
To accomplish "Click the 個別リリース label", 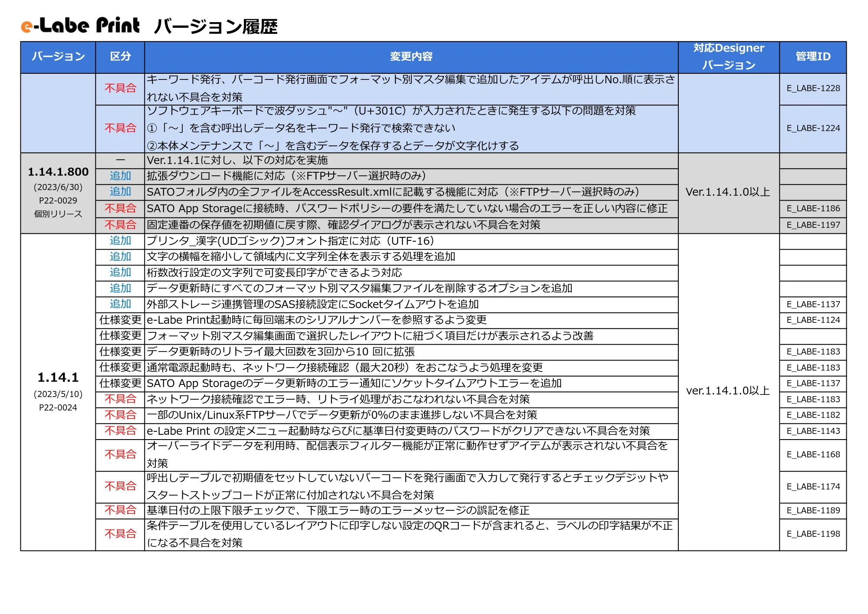I will pos(58,214).
